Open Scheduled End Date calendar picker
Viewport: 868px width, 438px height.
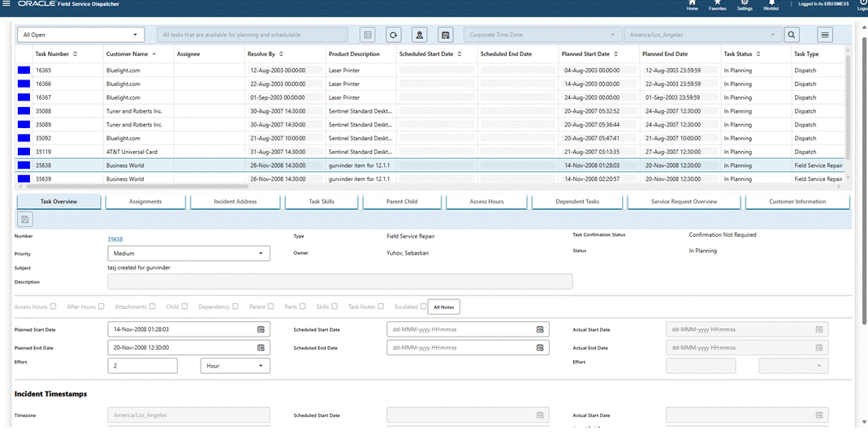coord(540,348)
